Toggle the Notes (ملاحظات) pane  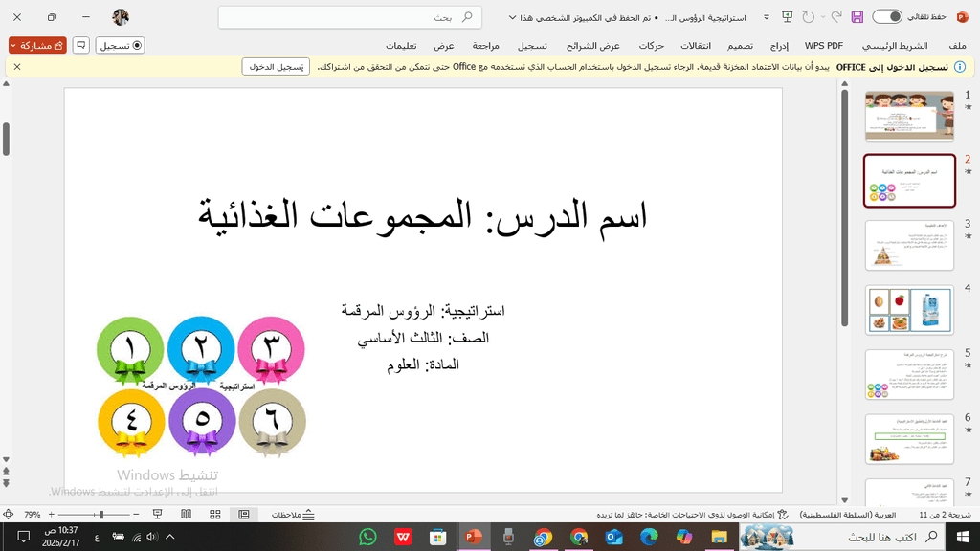click(293, 515)
